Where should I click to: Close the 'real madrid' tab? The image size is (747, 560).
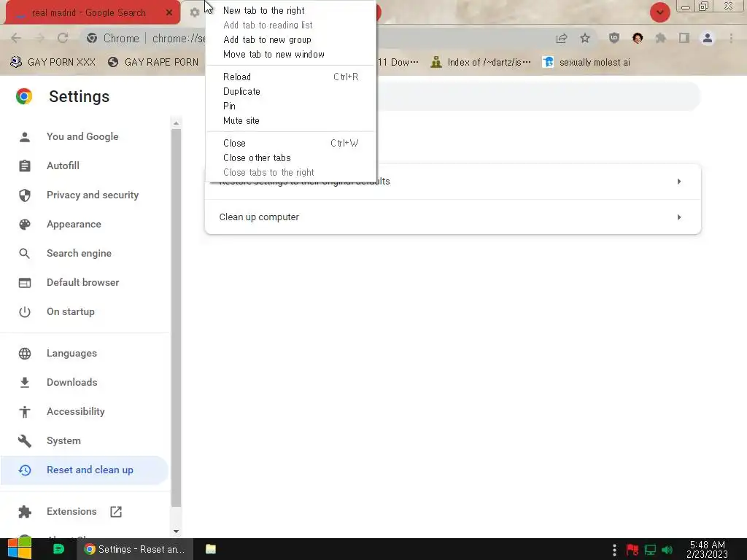click(169, 13)
